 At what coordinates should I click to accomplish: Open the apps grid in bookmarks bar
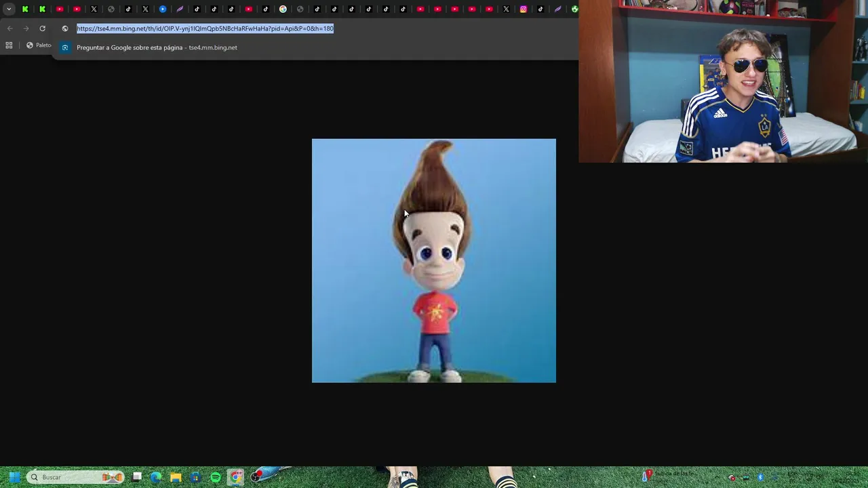(x=9, y=45)
